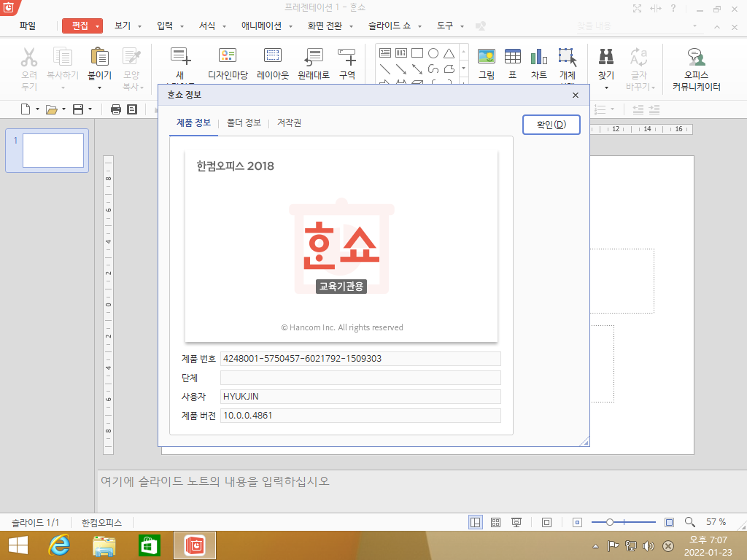Close the 한쇼 정보 dialog

point(576,96)
